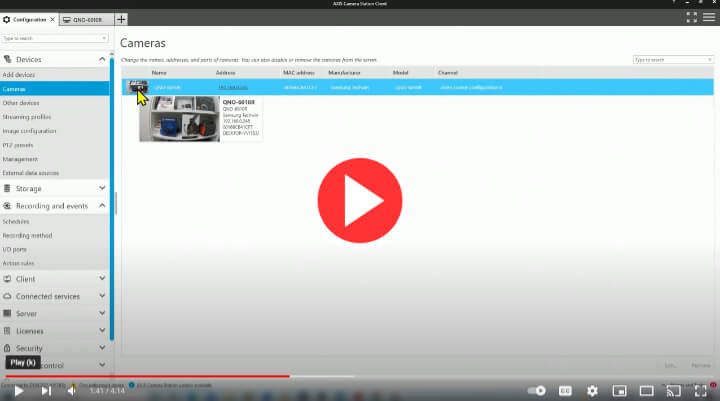Open Streaming profiles in sidebar
720x401 pixels.
[27, 117]
